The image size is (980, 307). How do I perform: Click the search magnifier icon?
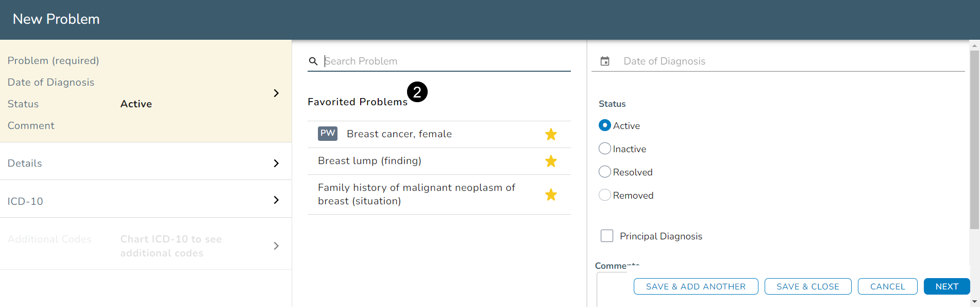[313, 61]
